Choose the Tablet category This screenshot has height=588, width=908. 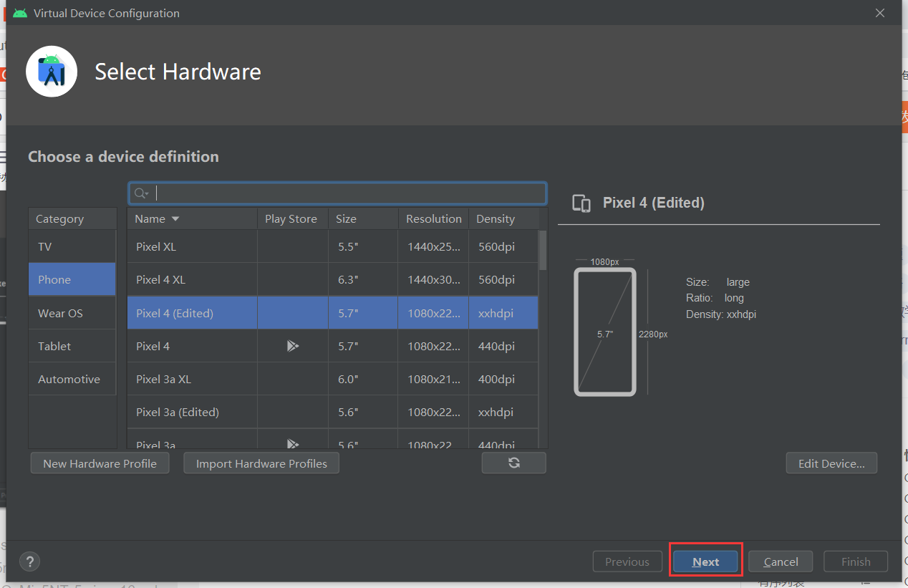click(x=72, y=346)
